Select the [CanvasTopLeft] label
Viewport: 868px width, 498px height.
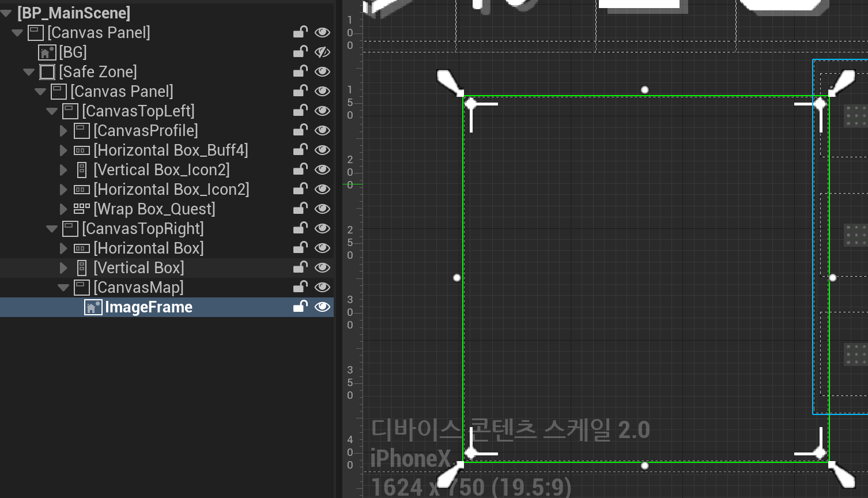coord(138,111)
